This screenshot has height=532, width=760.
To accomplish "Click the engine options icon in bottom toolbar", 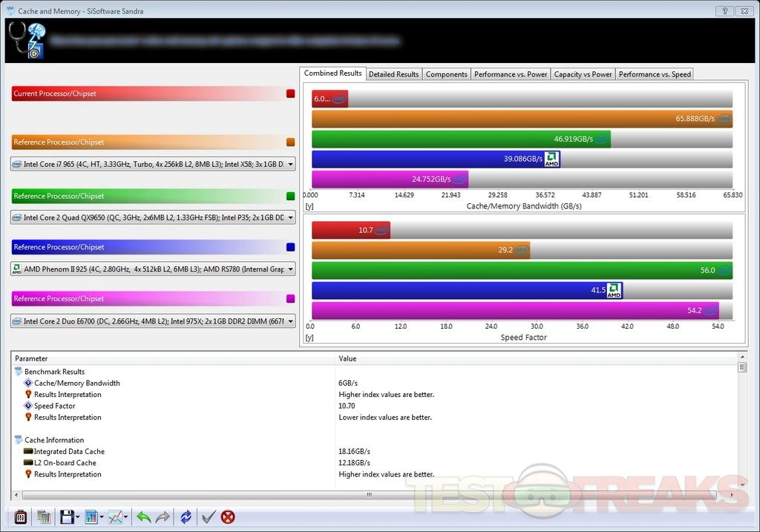I will (21, 517).
